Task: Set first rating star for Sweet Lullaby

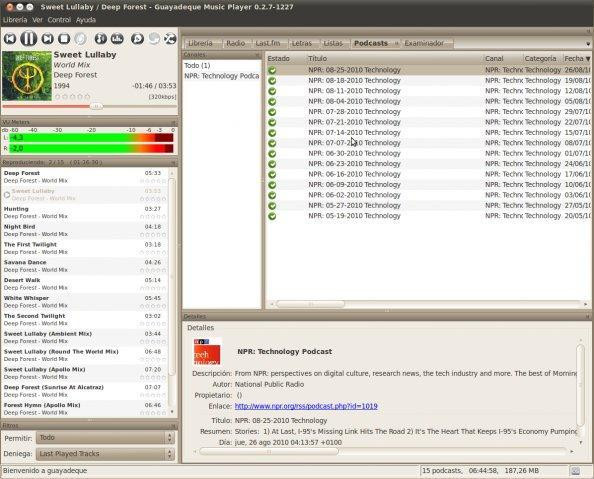Action: click(x=58, y=97)
